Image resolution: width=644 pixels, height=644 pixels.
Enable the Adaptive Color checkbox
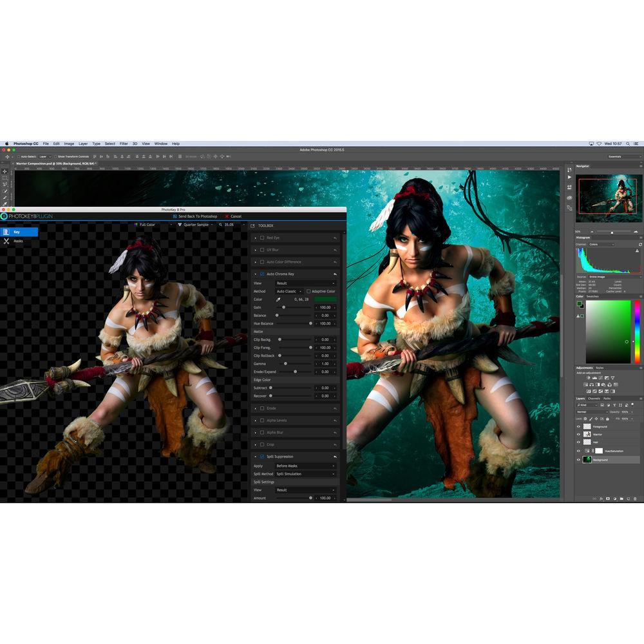pyautogui.click(x=308, y=291)
